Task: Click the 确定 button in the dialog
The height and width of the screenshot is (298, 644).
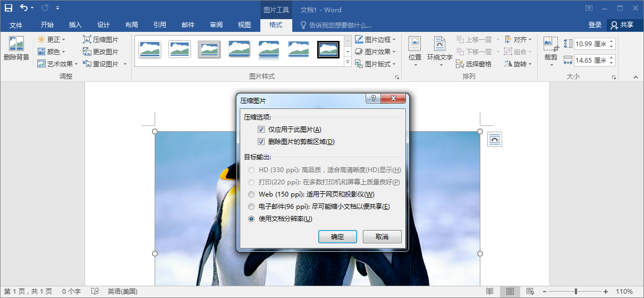Action: (337, 237)
